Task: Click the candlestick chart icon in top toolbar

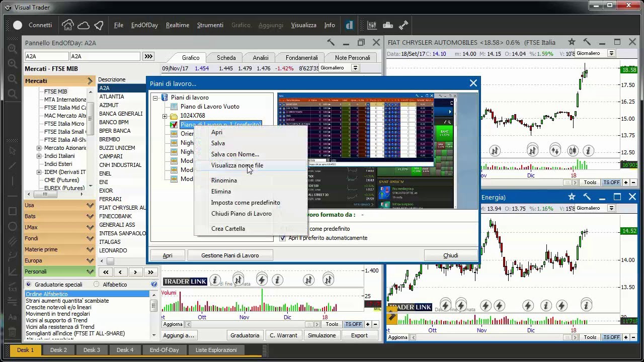Action: pyautogui.click(x=372, y=25)
